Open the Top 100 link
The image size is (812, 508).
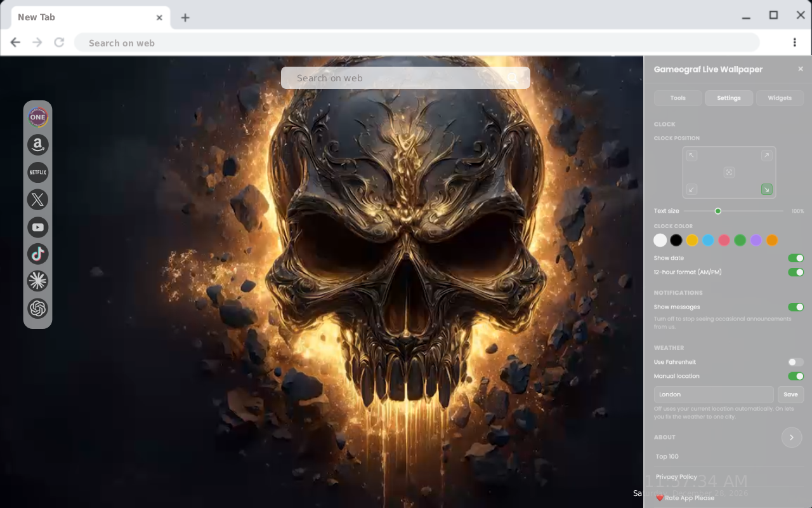pos(667,457)
